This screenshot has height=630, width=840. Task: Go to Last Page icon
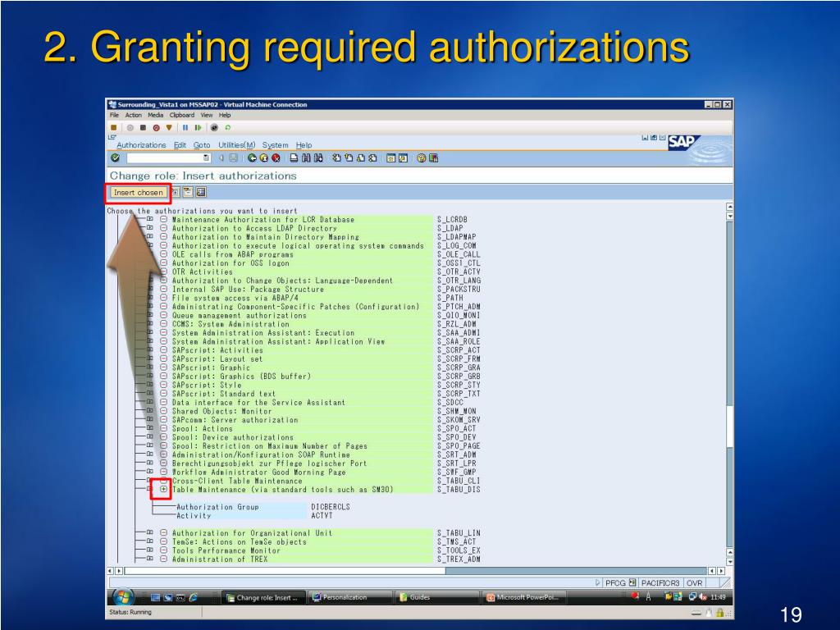point(372,158)
